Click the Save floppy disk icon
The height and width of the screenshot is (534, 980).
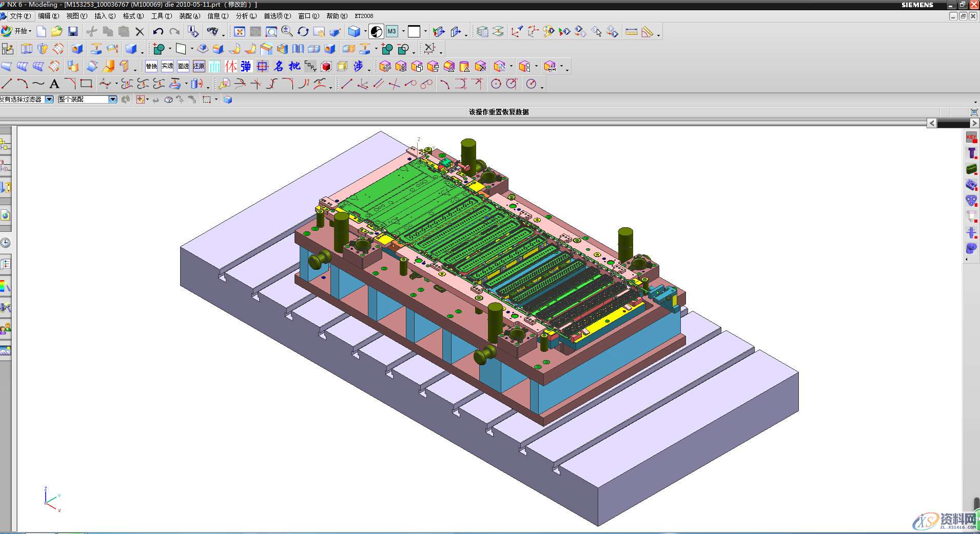coord(73,32)
